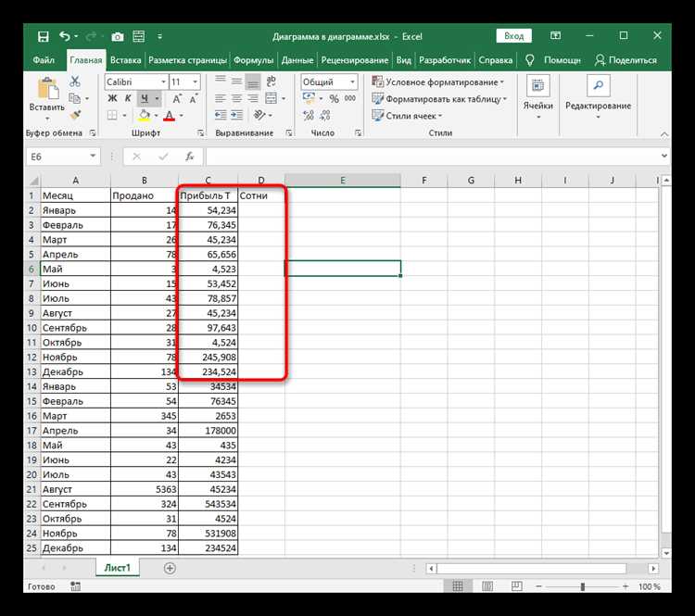Align text to the middle of cell
This screenshot has width=695, height=616.
coord(236,82)
